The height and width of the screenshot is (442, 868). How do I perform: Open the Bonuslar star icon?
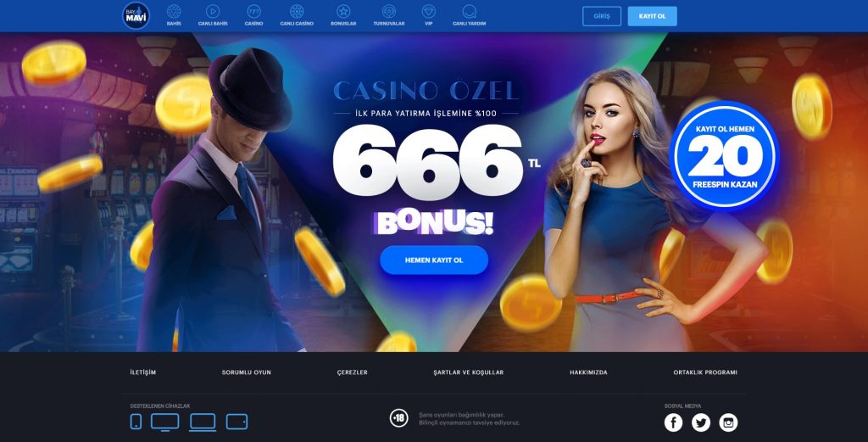tap(343, 12)
